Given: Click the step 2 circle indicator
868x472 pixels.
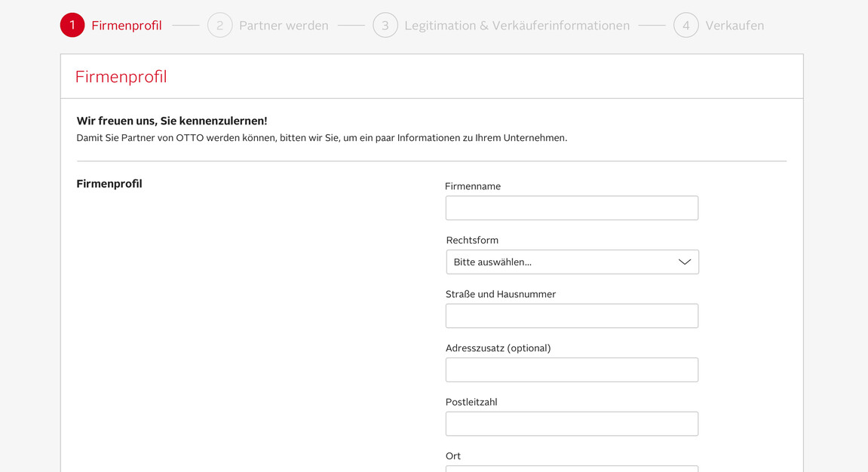Looking at the screenshot, I should [x=219, y=25].
